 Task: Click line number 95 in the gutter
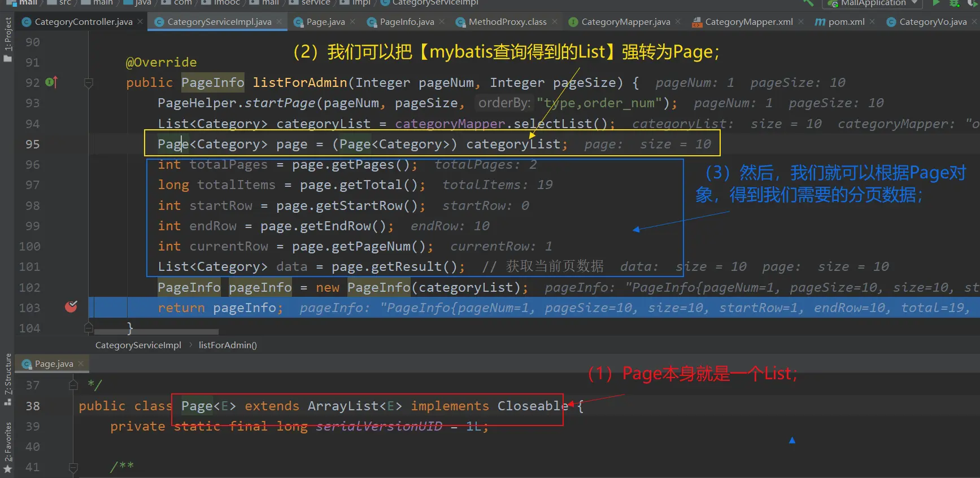(32, 144)
